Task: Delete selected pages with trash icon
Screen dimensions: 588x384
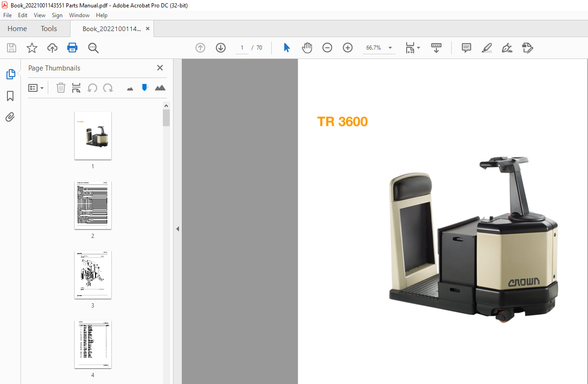Action: (61, 88)
